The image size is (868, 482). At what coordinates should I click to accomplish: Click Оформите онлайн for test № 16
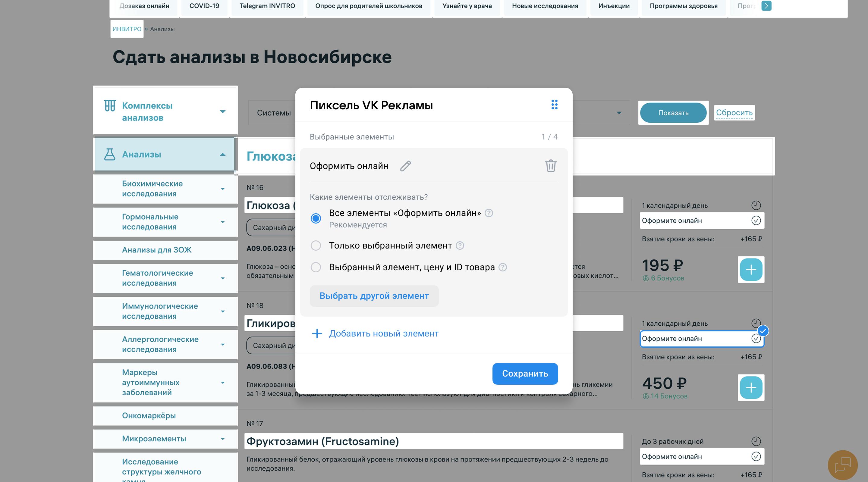[702, 220]
